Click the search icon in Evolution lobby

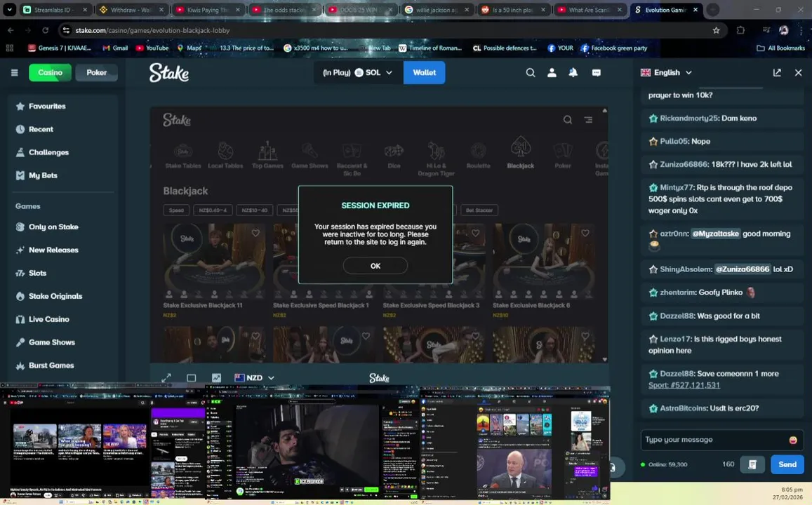coord(568,119)
